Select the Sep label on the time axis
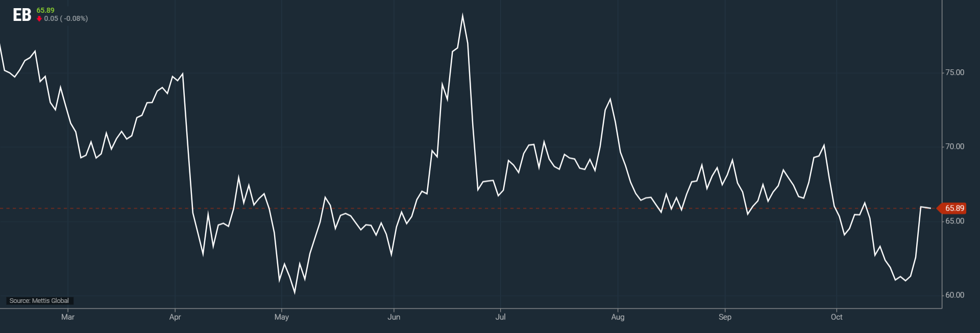 click(x=725, y=317)
